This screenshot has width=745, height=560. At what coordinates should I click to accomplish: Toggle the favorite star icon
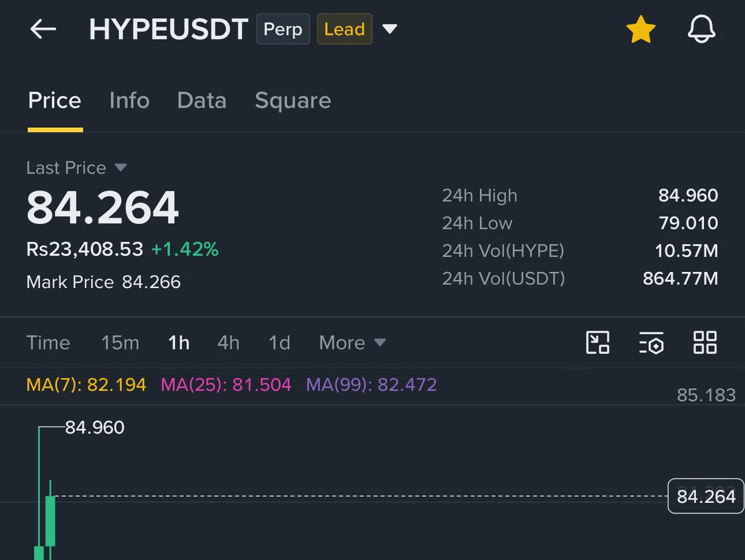pos(641,29)
